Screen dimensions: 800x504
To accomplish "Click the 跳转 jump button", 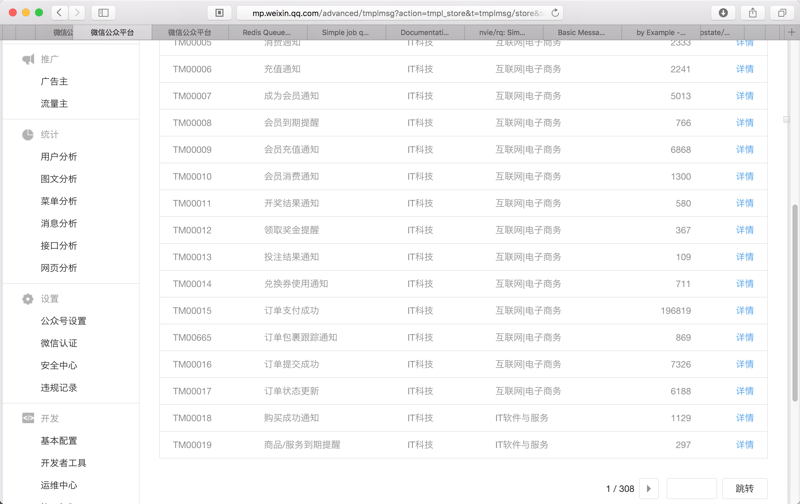I will [744, 489].
